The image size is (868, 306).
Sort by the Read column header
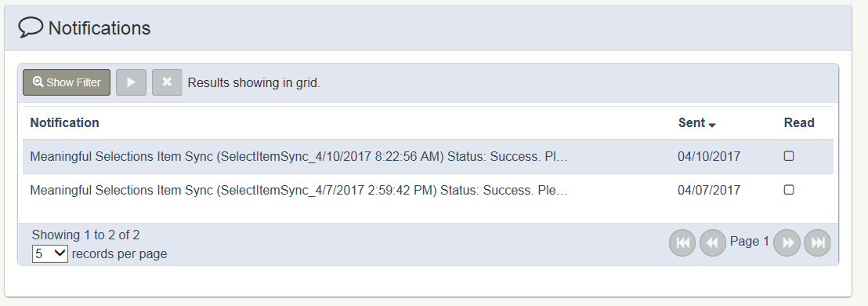(799, 122)
